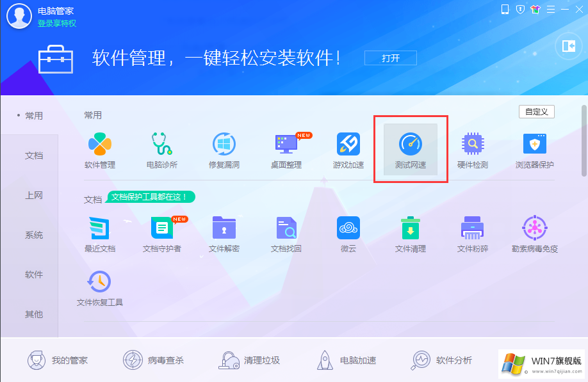Launch 文件恢复工具 clock icon
Image resolution: width=588 pixels, height=382 pixels.
99,282
